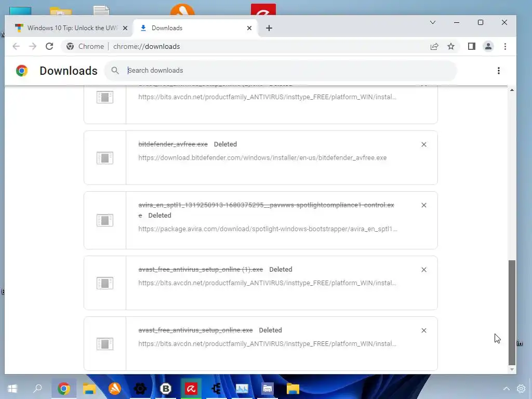Image resolution: width=532 pixels, height=399 pixels.
Task: Click the file icon for avast_free_antivirus_setup_online.exe
Action: [105, 344]
